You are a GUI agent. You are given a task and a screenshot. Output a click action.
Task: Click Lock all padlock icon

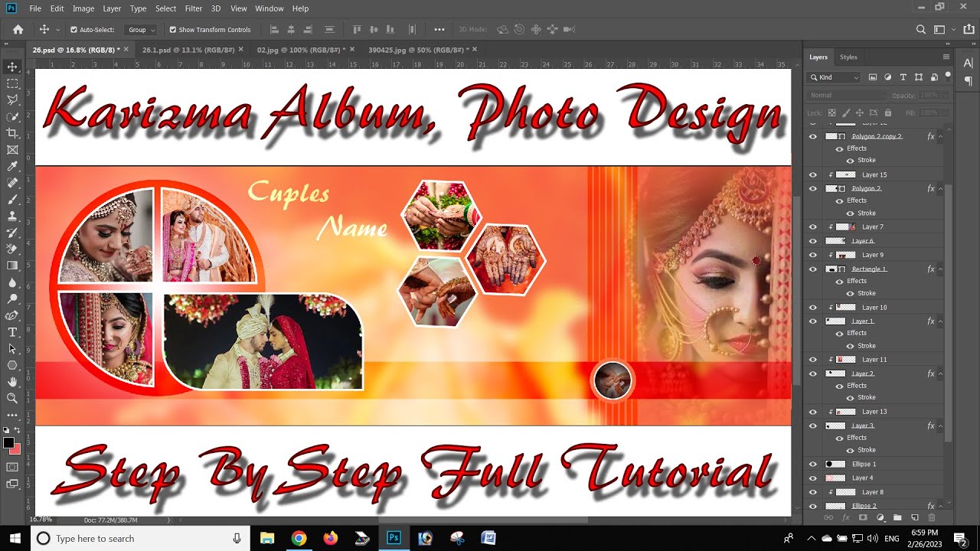[x=887, y=113]
